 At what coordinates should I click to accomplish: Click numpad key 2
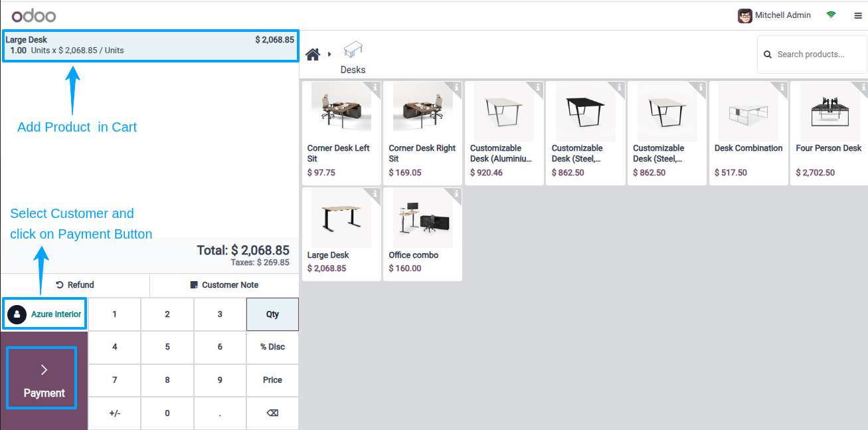(167, 314)
